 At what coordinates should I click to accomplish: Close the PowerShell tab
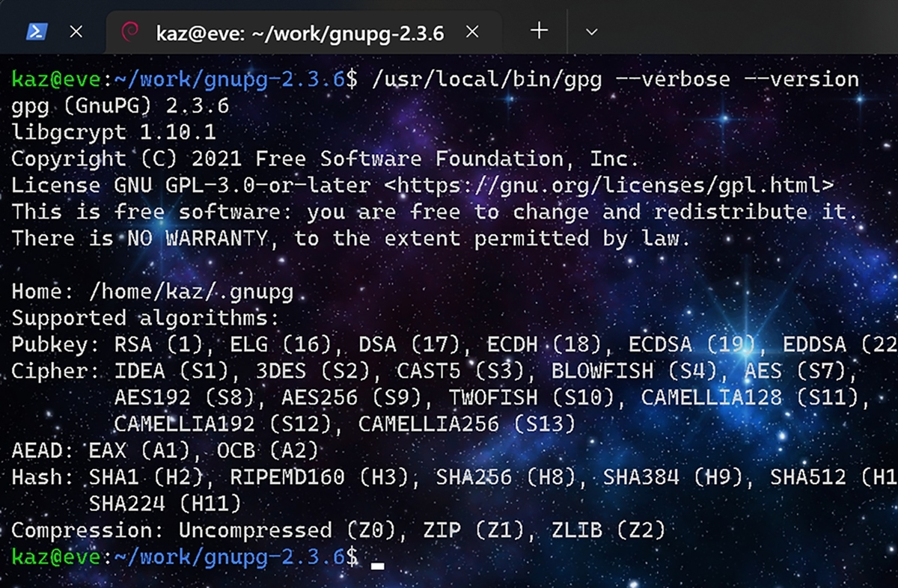click(x=76, y=31)
